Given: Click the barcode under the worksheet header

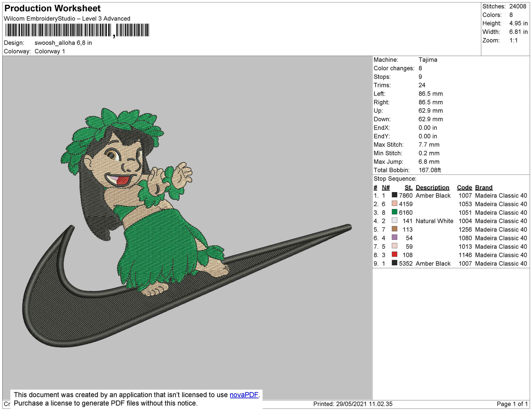Looking at the screenshot, I should click(x=77, y=30).
